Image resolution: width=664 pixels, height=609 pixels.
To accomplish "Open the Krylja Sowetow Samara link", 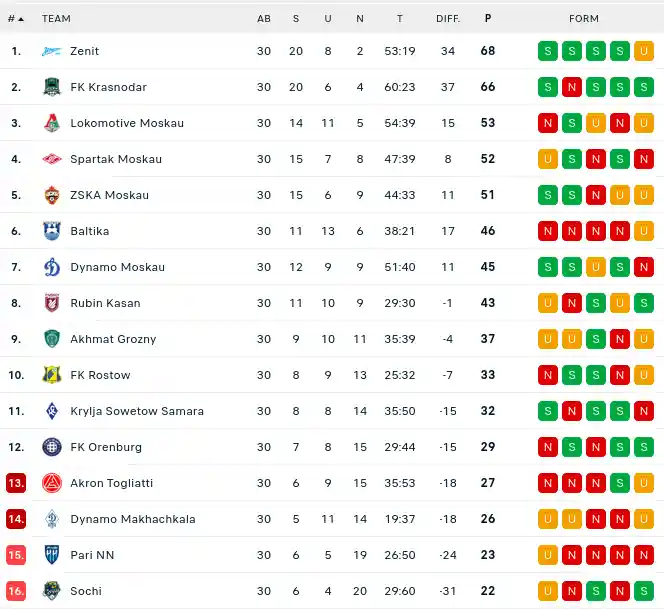I will click(x=137, y=411).
